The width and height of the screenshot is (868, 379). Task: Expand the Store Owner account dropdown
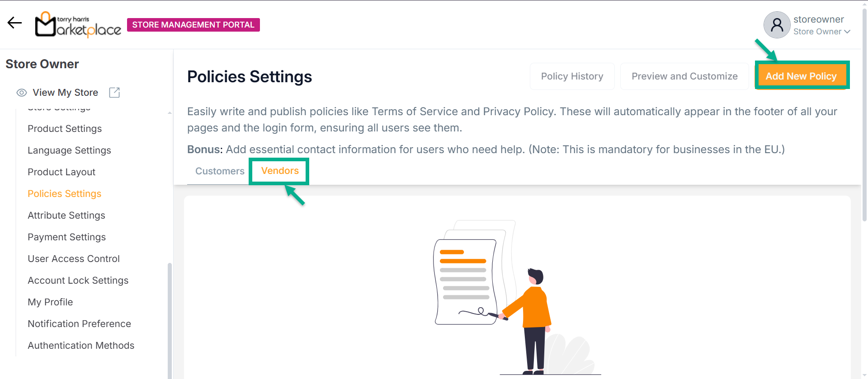point(847,32)
